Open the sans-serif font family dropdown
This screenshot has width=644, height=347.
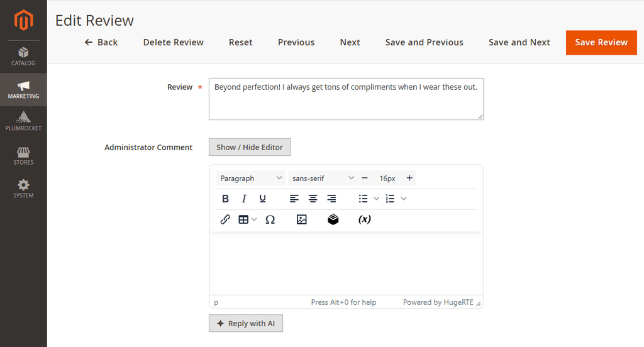tap(323, 179)
